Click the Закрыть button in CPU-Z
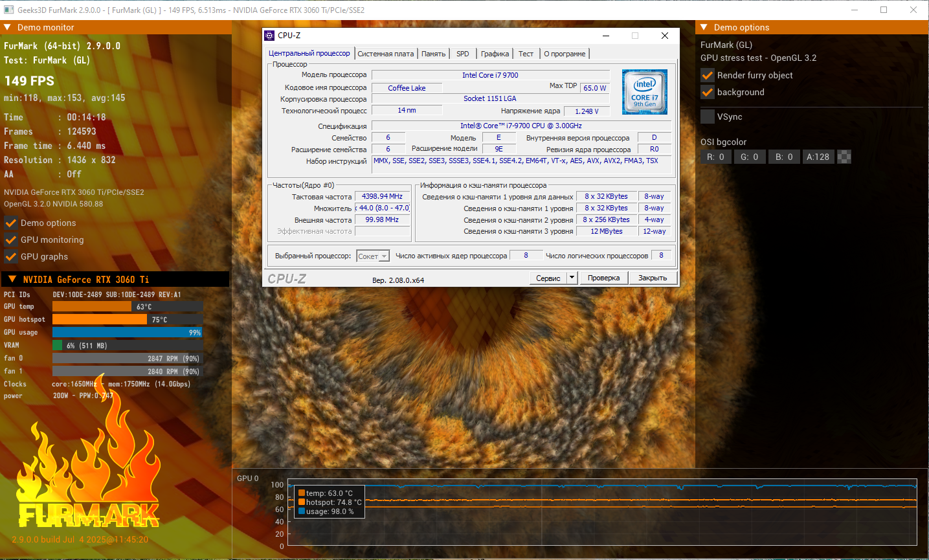This screenshot has height=560, width=929. click(653, 278)
